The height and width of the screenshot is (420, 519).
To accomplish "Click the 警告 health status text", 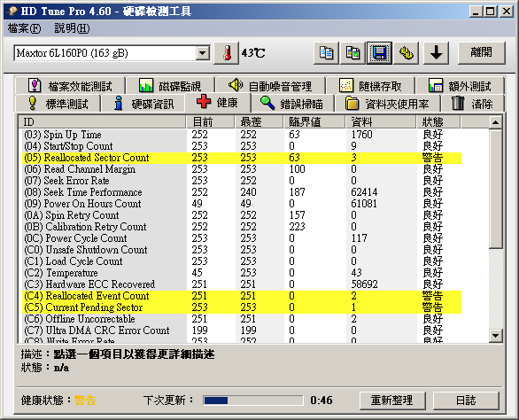I will click(85, 401).
